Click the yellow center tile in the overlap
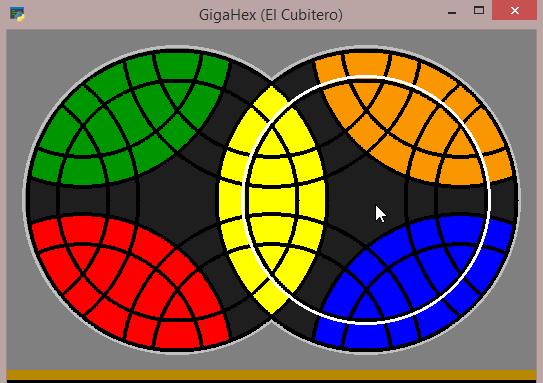The width and height of the screenshot is (543, 383). (272, 201)
